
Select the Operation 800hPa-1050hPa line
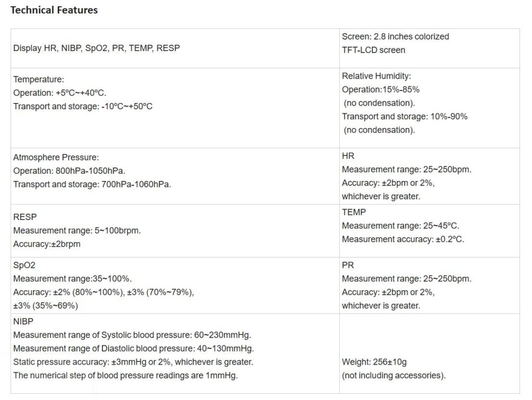(69, 171)
